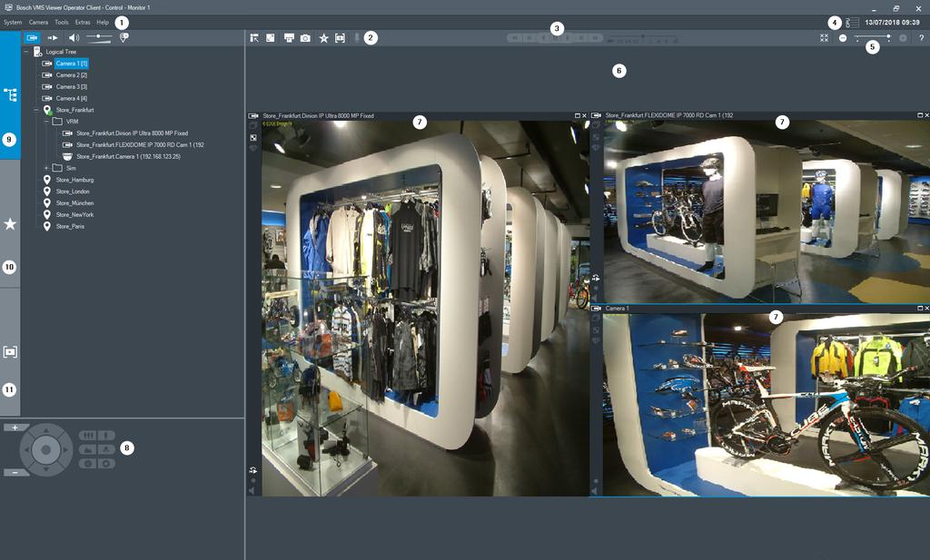930x560 pixels.
Task: Click the PTZ iris open button
Action: [x=106, y=464]
